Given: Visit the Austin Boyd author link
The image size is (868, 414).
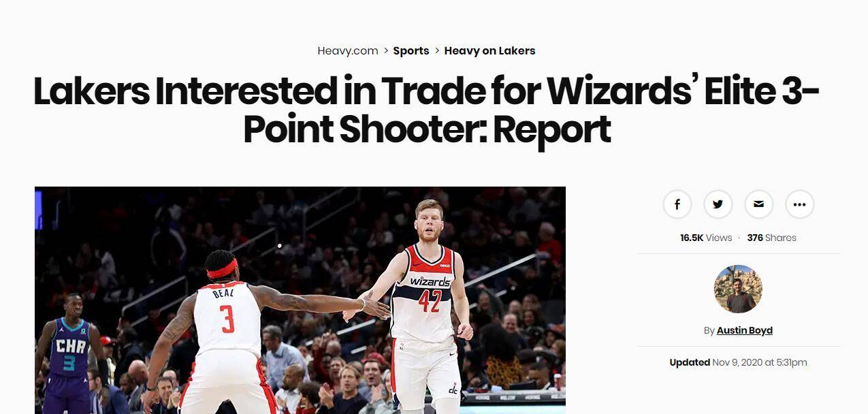Looking at the screenshot, I should [x=745, y=330].
